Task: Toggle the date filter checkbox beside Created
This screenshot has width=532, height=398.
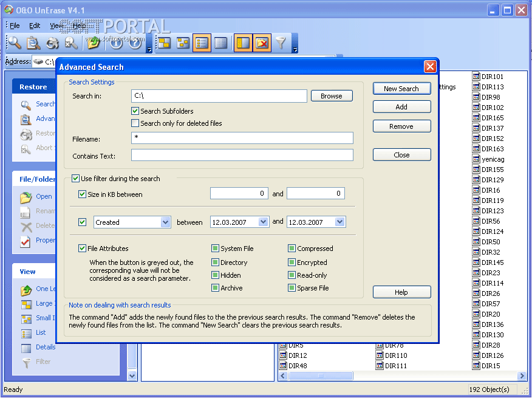Action: tap(82, 222)
